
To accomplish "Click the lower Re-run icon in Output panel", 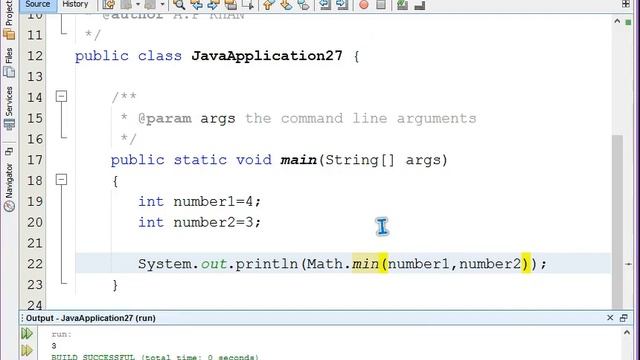I will [27, 350].
